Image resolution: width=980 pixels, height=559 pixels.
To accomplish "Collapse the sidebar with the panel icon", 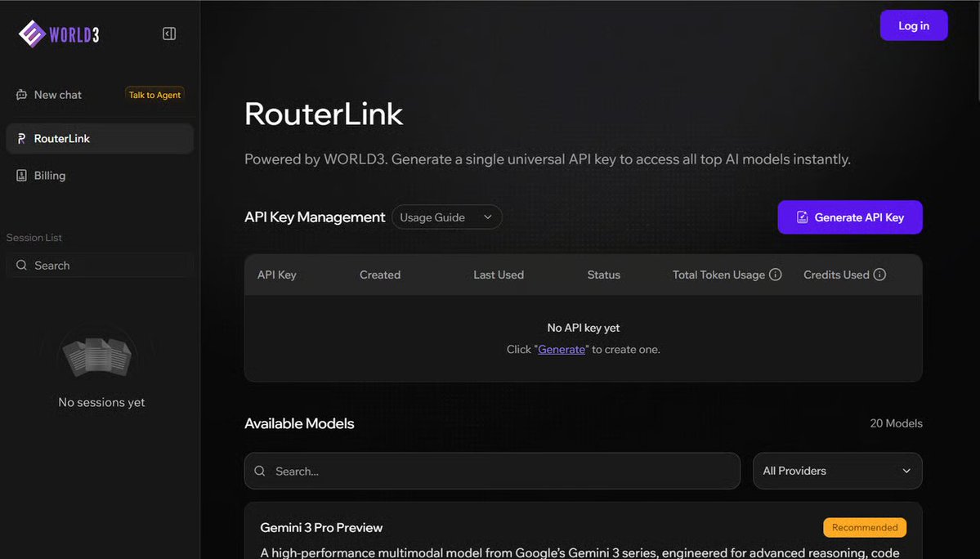I will tap(169, 34).
